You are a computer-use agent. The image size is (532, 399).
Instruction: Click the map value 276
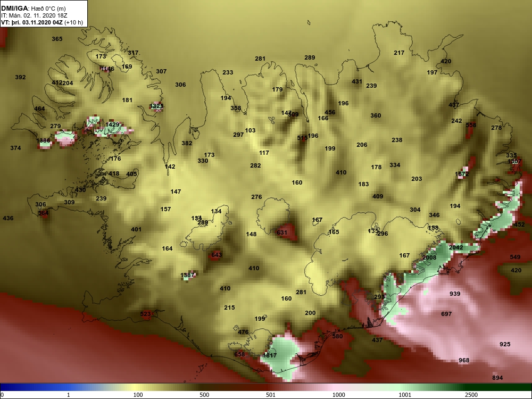click(256, 197)
